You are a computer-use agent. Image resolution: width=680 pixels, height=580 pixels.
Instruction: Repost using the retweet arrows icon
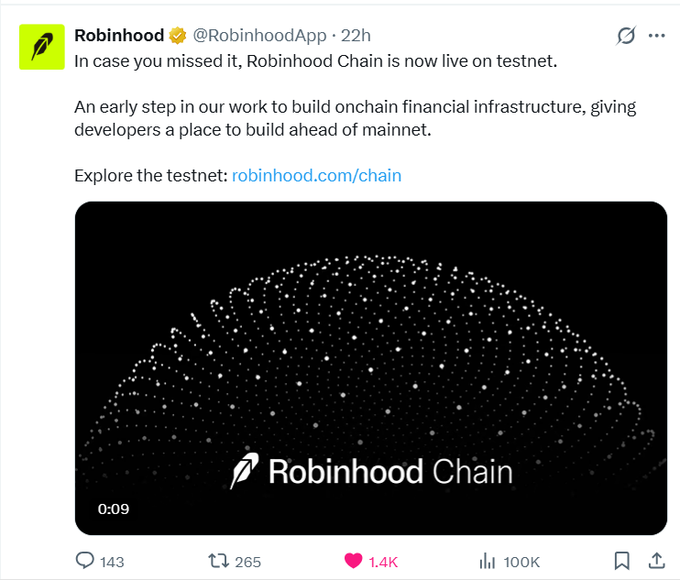(217, 561)
